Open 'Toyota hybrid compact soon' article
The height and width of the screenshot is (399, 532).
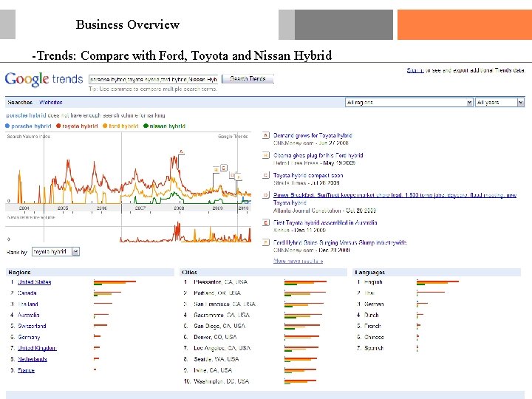coord(308,175)
